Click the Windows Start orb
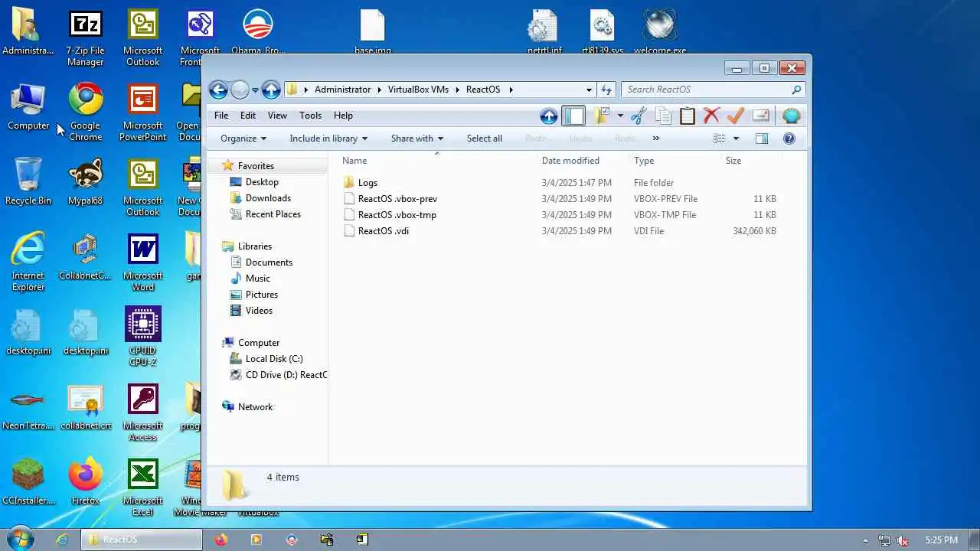The height and width of the screenshot is (551, 980). [20, 540]
